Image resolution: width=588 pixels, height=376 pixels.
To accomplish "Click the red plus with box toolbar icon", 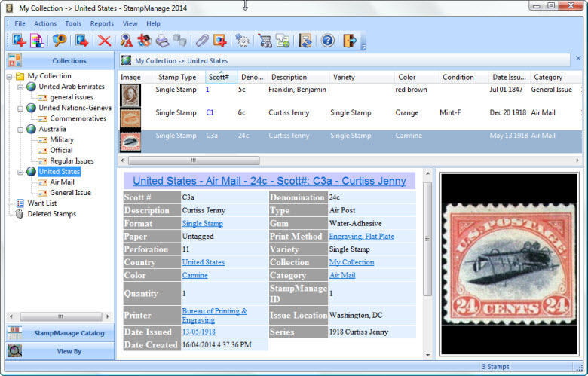I will tap(145, 40).
